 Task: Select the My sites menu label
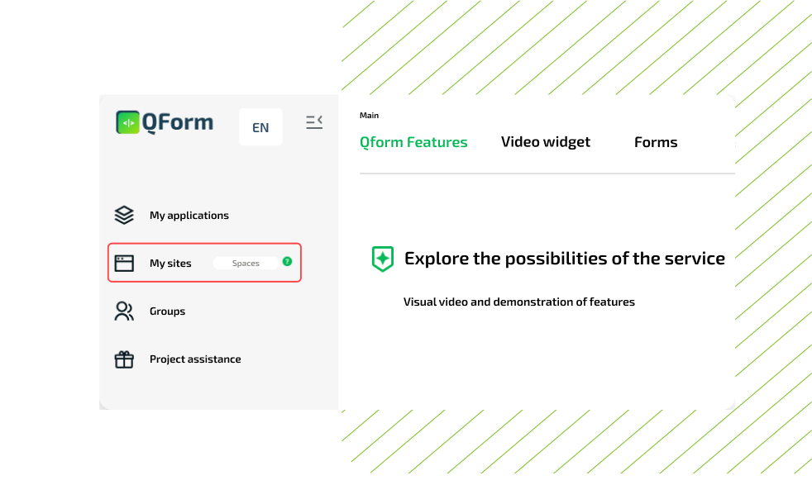[x=170, y=264]
